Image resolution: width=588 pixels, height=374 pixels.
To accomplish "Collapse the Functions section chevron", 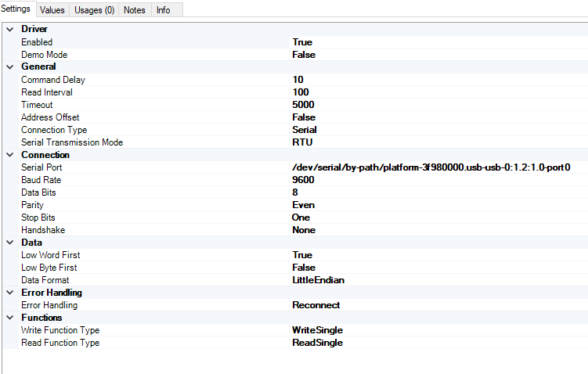I will pyautogui.click(x=9, y=317).
